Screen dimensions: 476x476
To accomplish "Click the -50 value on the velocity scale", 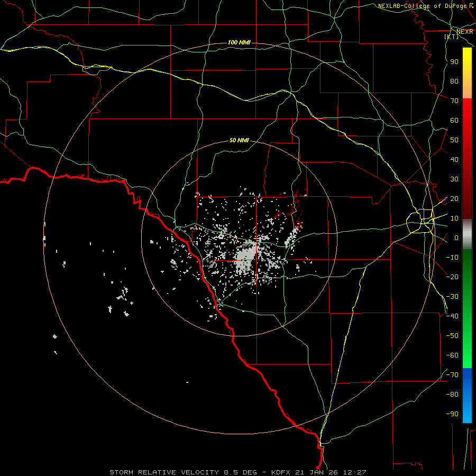I will [452, 336].
